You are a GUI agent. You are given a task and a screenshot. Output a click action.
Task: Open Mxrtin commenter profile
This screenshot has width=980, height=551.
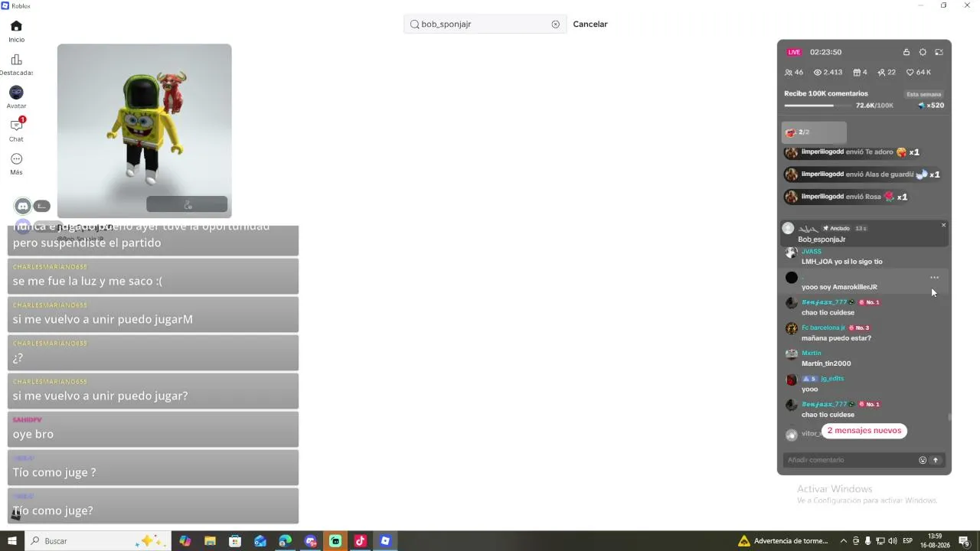pyautogui.click(x=811, y=354)
